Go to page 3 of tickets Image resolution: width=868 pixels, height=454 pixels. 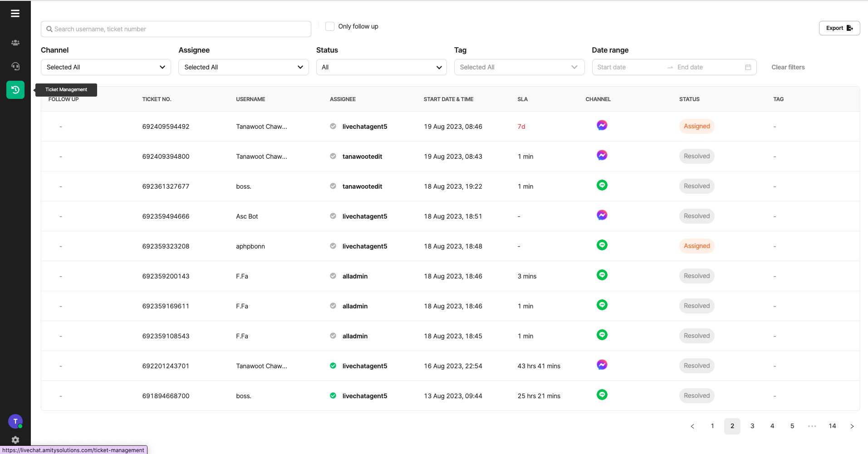pos(752,426)
